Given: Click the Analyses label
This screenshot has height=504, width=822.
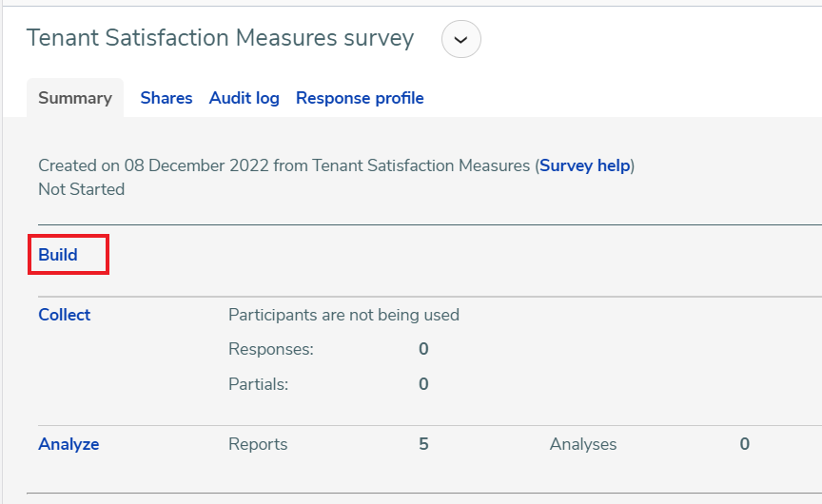Looking at the screenshot, I should click(x=583, y=444).
